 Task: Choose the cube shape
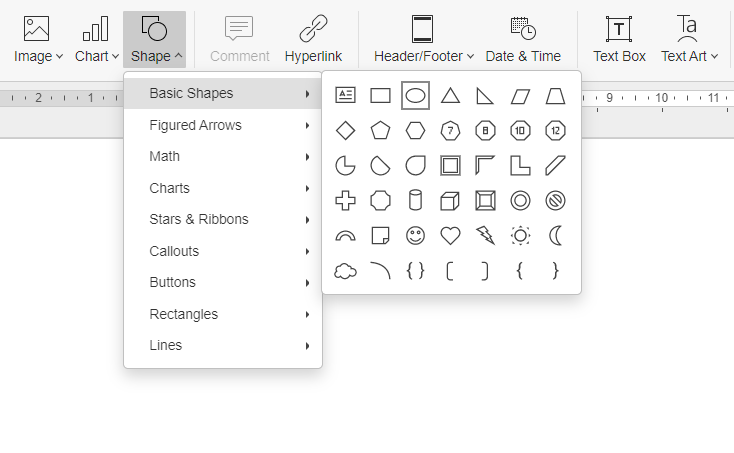click(450, 201)
